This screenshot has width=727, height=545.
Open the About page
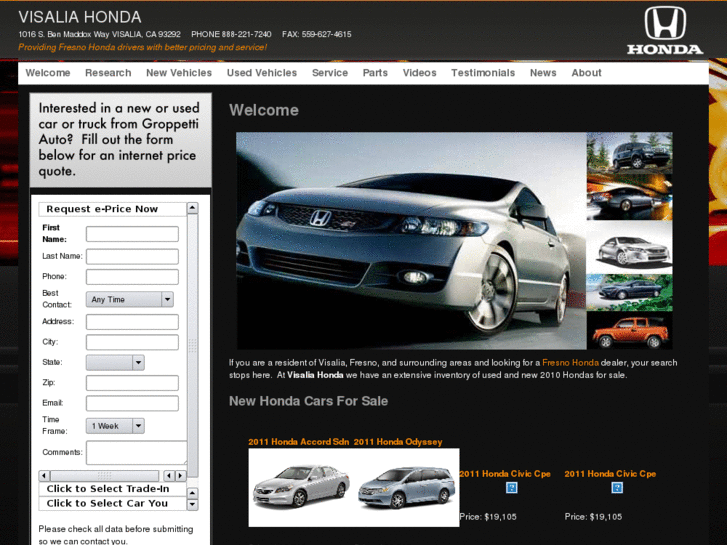[x=587, y=73]
